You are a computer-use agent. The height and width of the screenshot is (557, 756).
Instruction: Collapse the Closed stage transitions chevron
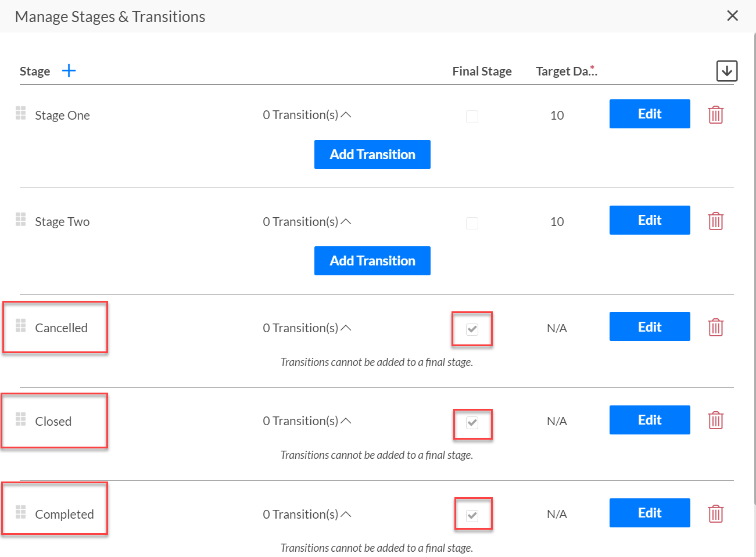click(346, 421)
